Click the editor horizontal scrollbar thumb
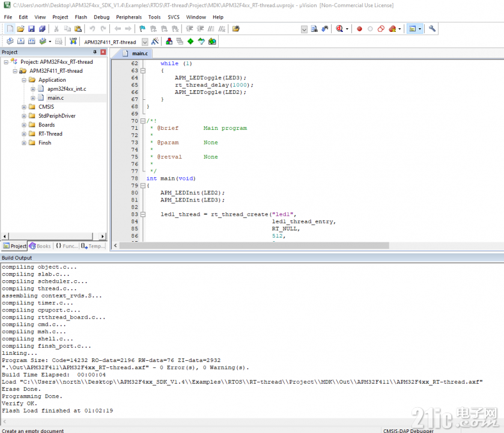This screenshot has height=433, width=504. click(254, 246)
